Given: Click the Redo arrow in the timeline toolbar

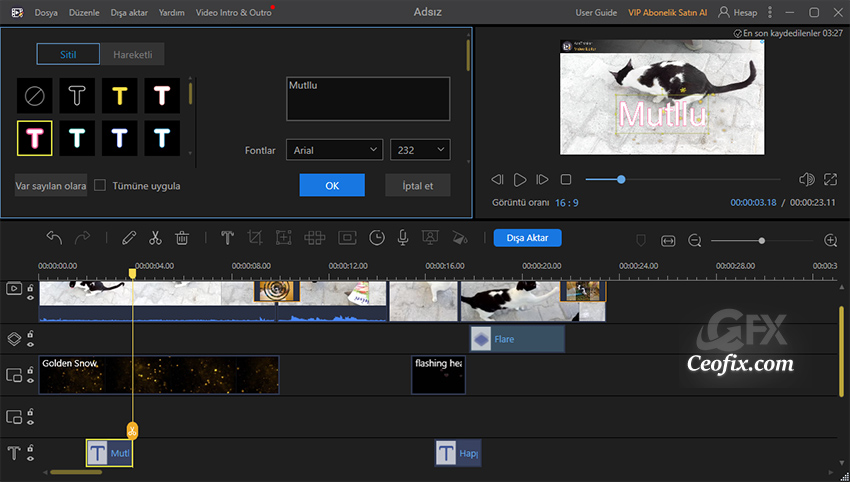Looking at the screenshot, I should click(82, 238).
